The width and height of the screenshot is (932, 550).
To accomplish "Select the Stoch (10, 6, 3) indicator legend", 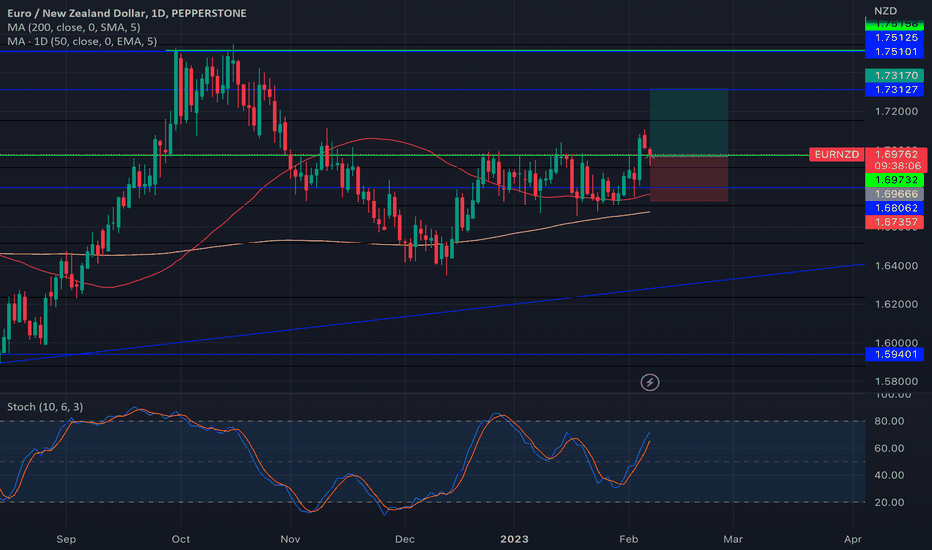I will point(45,407).
